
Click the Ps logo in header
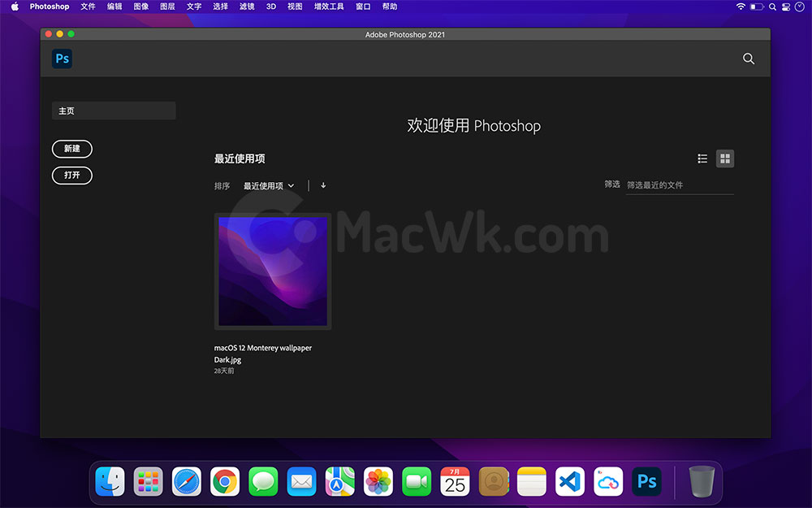coord(63,59)
